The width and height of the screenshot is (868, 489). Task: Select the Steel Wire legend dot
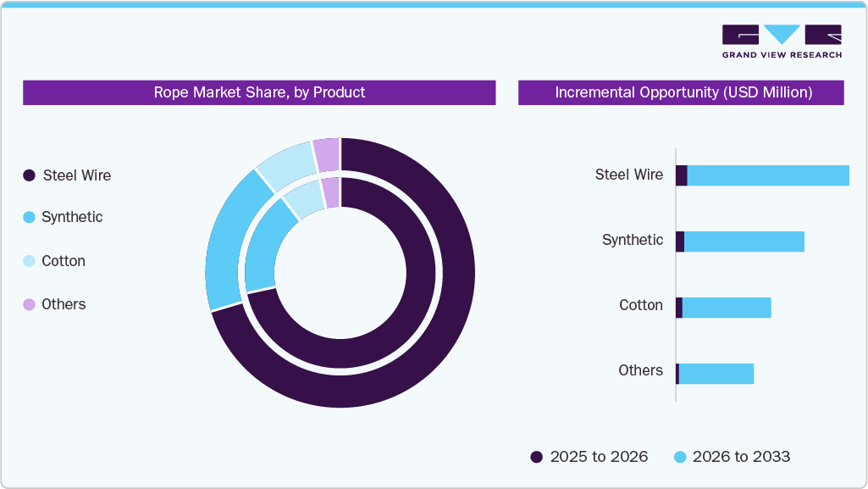(x=30, y=175)
